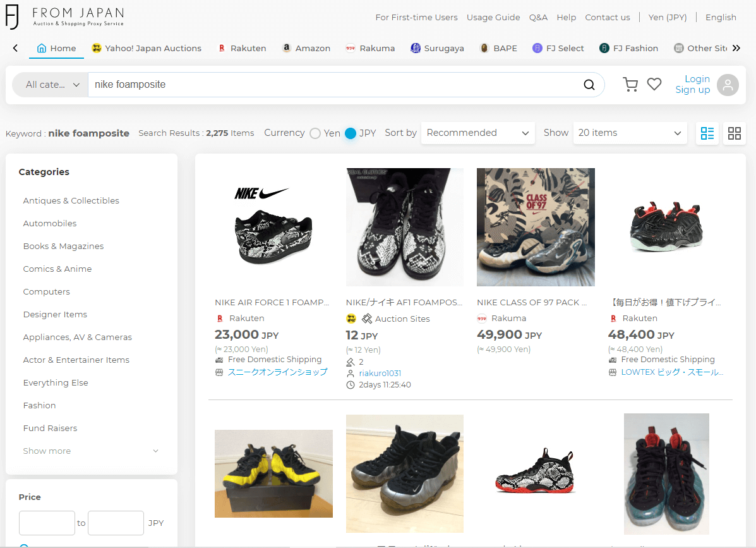Switch to list view layout
This screenshot has width=756, height=548.
coord(707,133)
